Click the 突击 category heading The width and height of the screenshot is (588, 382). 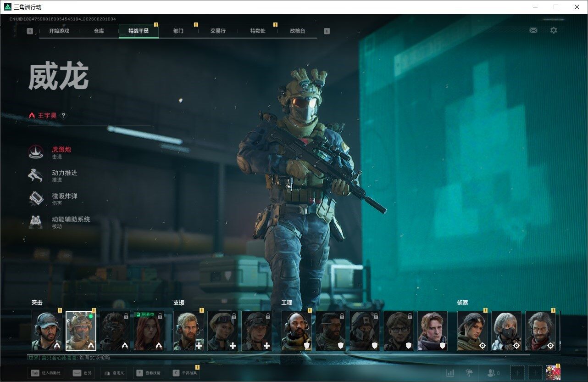tap(37, 303)
